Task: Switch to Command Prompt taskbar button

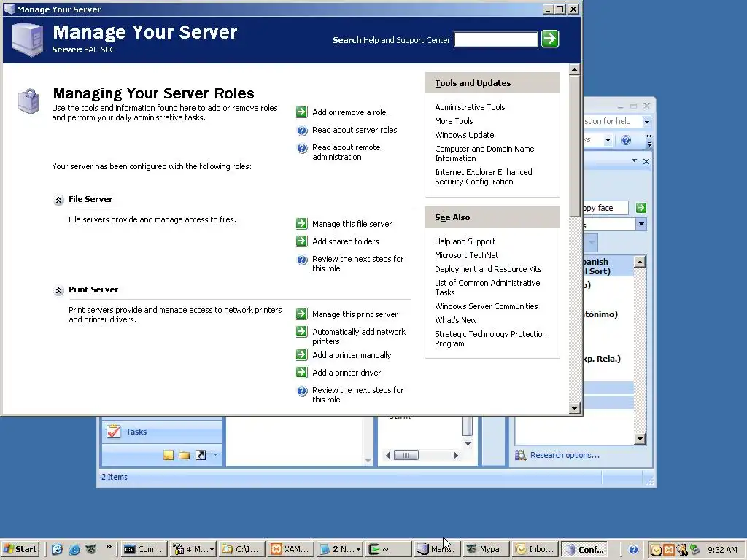Action: point(144,549)
